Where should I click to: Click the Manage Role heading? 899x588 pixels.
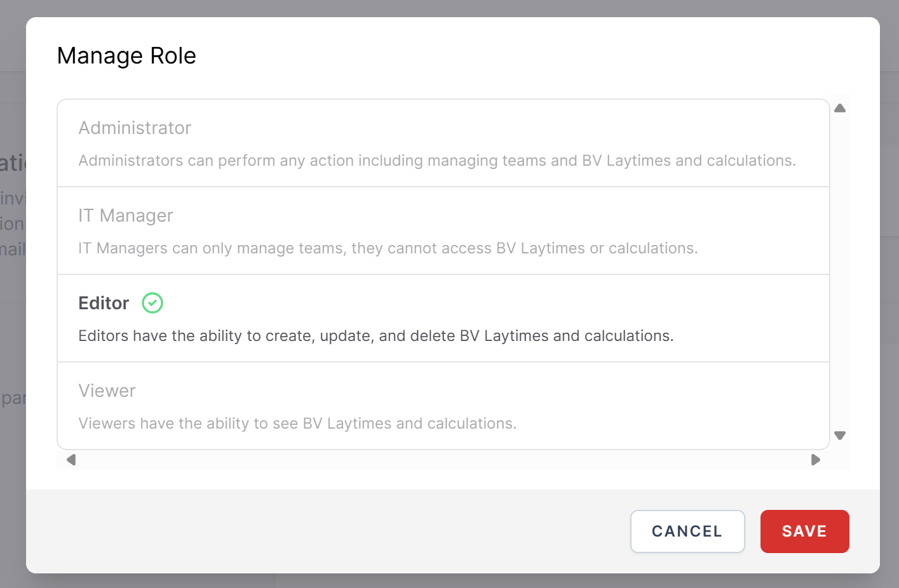tap(126, 56)
